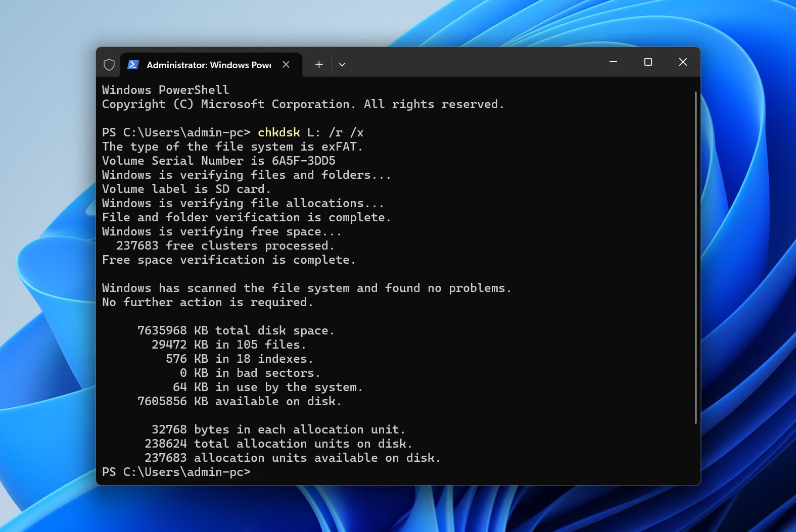Click '7605856 KB available on disk.' line

click(x=240, y=401)
